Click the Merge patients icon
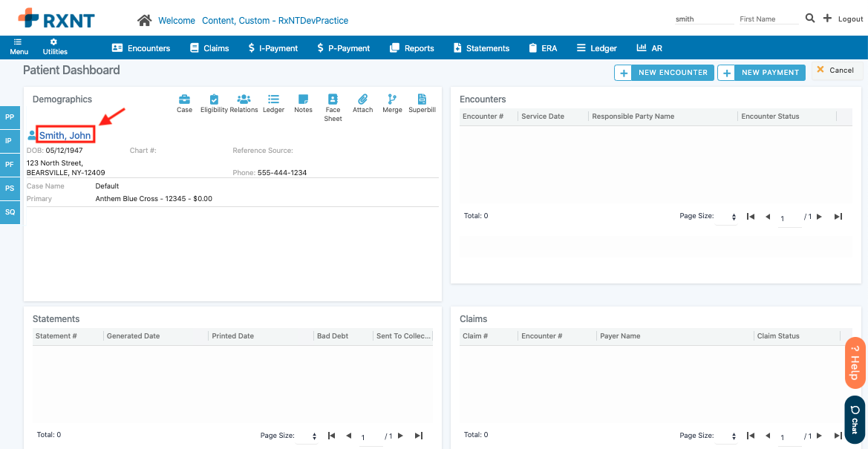Screen dimensions: 868x449 392,99
